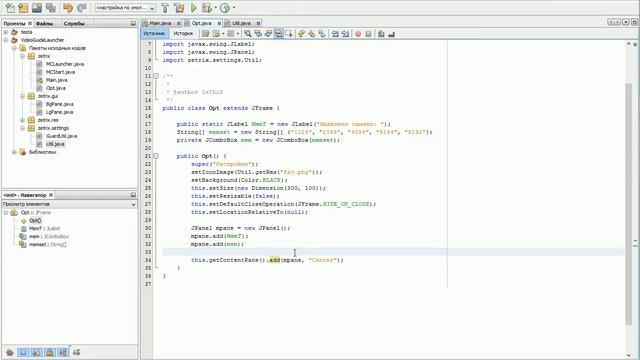Expand the zetrix.res package node

point(22,120)
